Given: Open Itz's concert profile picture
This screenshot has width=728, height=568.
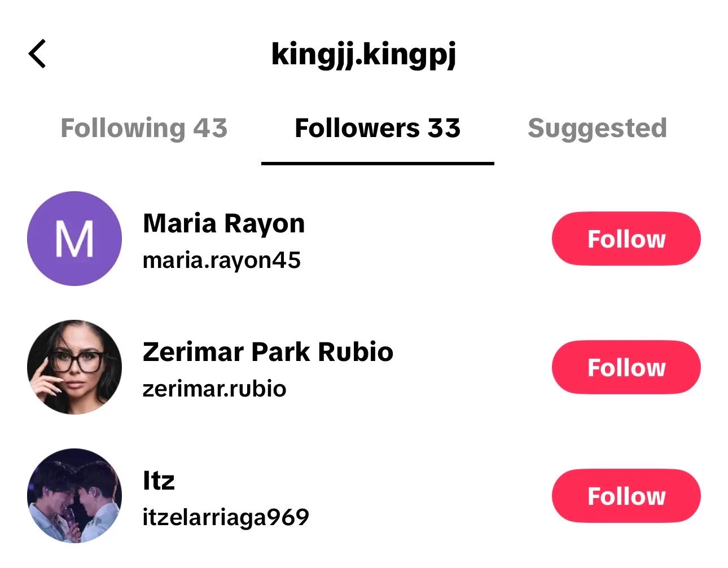Looking at the screenshot, I should coord(74,496).
